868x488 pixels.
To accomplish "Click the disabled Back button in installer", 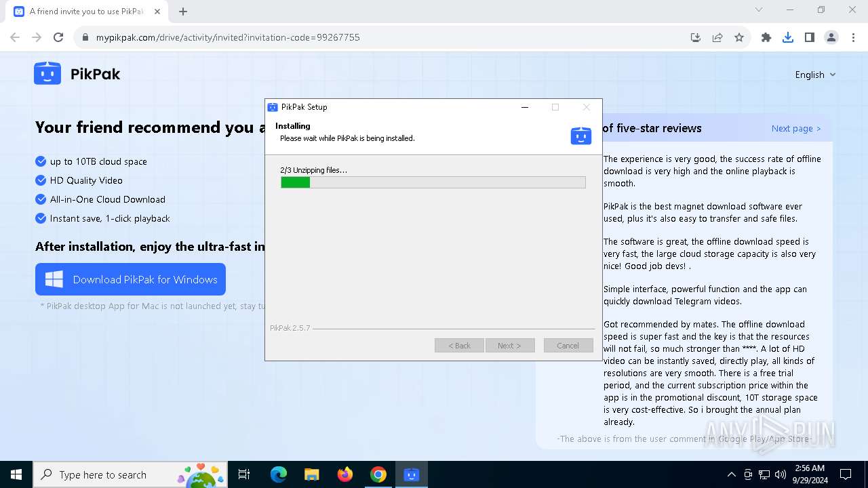I will coord(459,346).
